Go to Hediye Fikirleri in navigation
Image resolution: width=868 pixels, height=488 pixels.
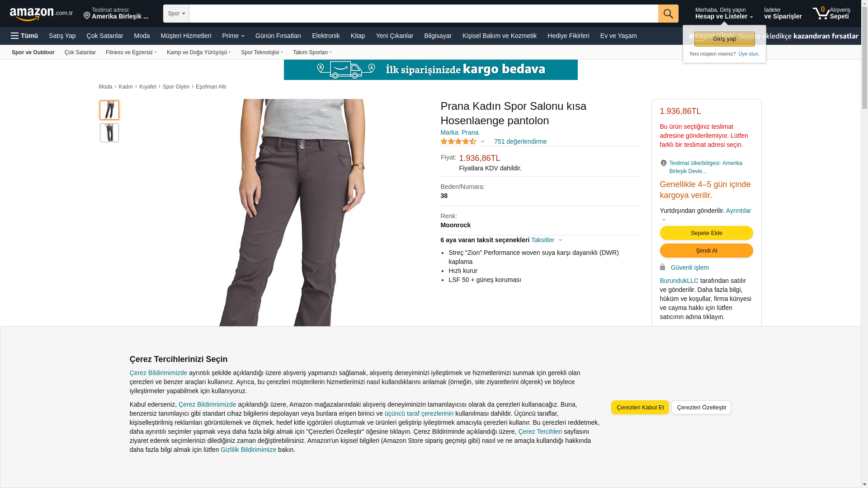(568, 36)
